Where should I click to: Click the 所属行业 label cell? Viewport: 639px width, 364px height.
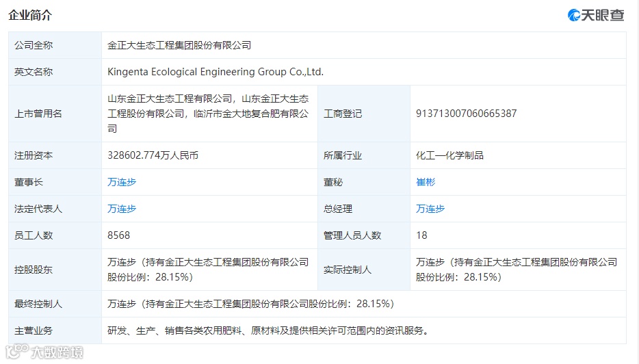pos(364,155)
